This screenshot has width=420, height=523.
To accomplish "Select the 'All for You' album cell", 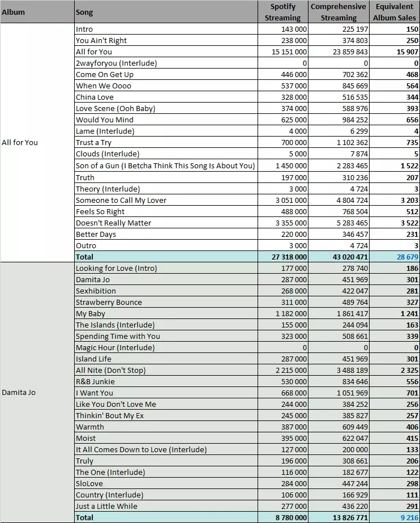I will pyautogui.click(x=37, y=142).
